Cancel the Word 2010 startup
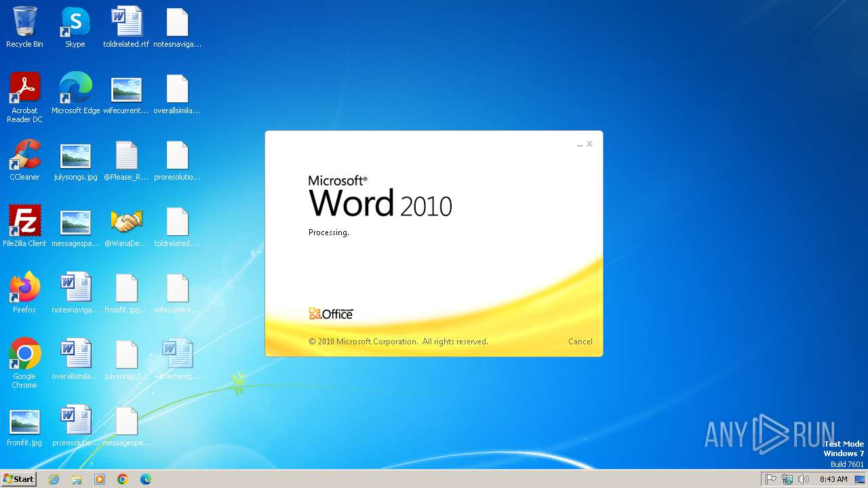The width and height of the screenshot is (868, 488). pyautogui.click(x=580, y=342)
